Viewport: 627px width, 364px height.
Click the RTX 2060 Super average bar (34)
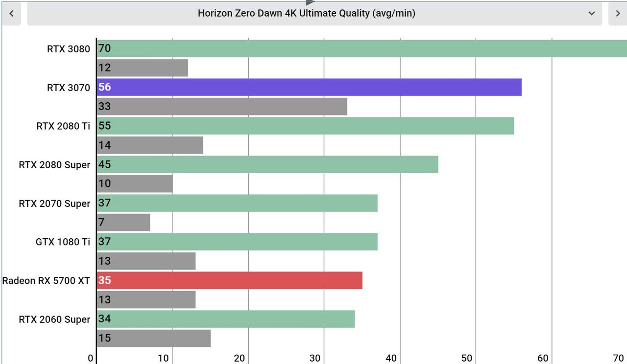(x=226, y=319)
